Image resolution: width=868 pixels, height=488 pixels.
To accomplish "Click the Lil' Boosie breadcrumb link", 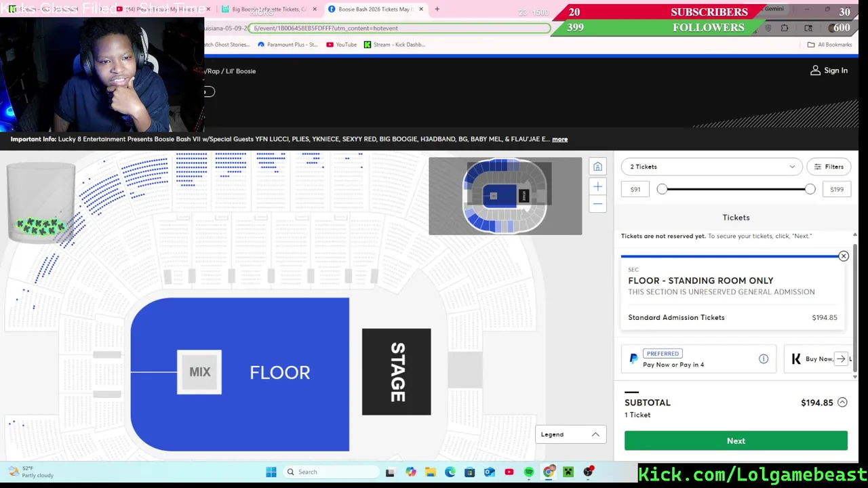I will (x=241, y=71).
